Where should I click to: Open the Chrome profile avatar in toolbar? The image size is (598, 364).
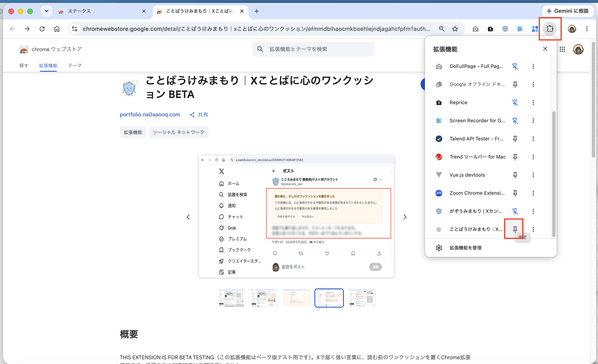click(x=572, y=29)
